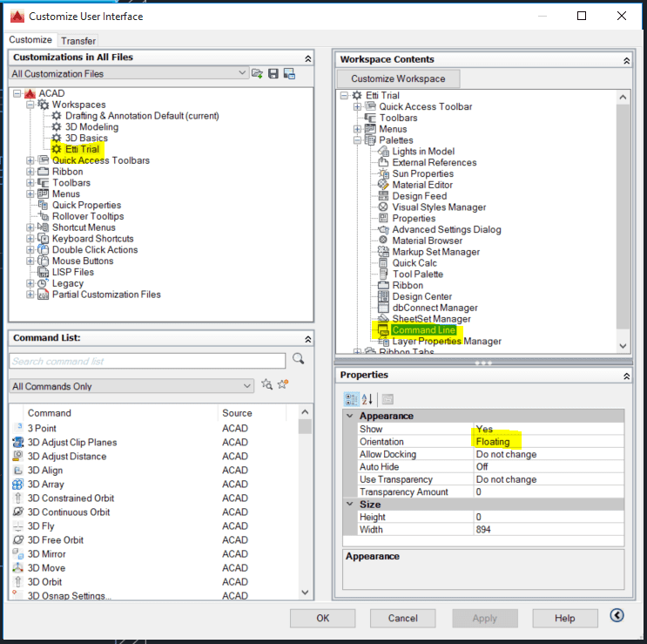Collapse the Palettes node in workspace tree
Viewport: 647px width, 644px height.
[357, 140]
